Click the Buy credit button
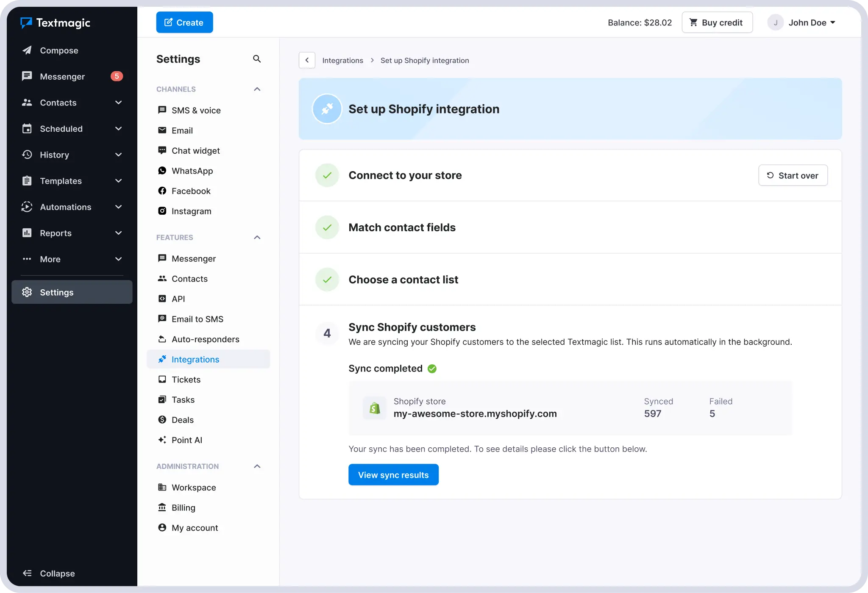Image resolution: width=868 pixels, height=593 pixels. pyautogui.click(x=717, y=22)
